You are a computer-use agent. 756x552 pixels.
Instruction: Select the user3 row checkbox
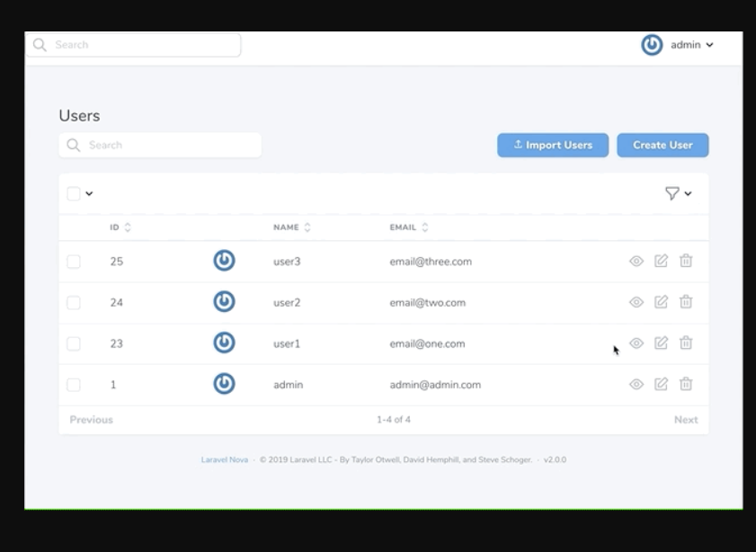74,262
